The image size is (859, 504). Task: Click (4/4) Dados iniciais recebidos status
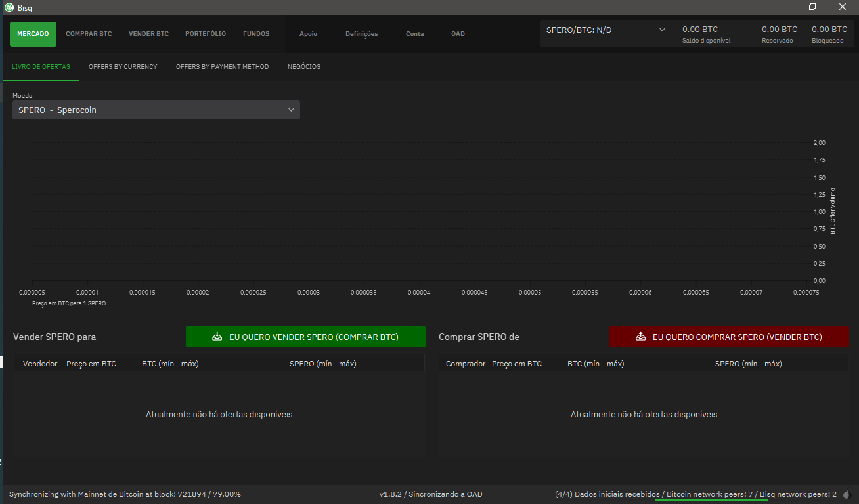tap(607, 494)
